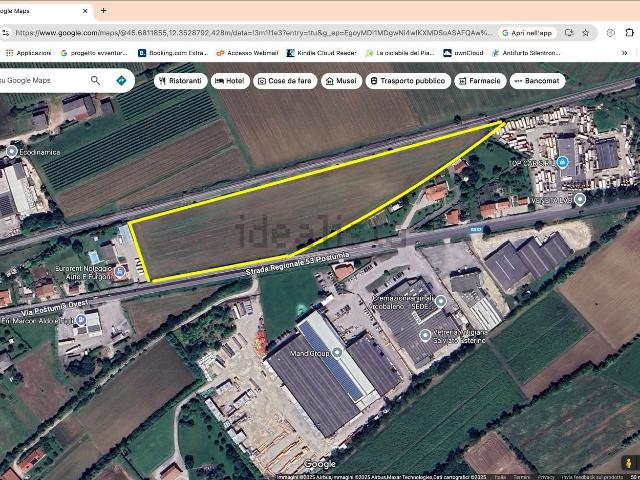
Task: Open the ownCloud bookmark
Action: coord(463,53)
